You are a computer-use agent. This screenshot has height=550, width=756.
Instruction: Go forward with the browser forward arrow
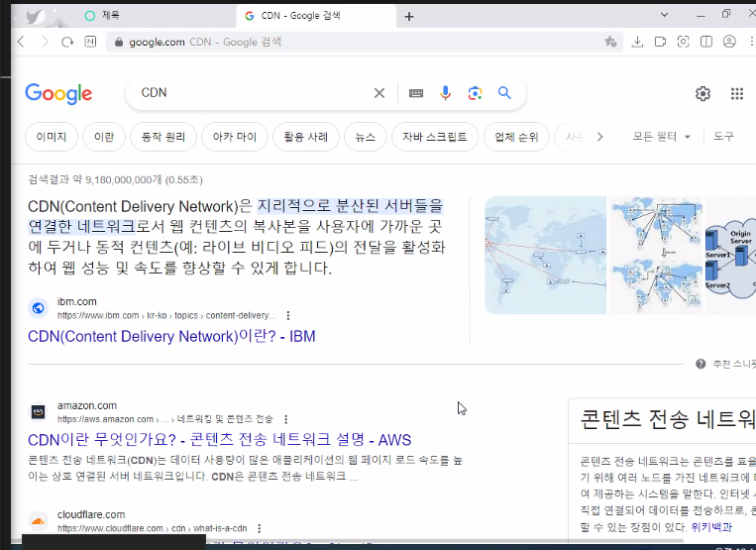45,42
